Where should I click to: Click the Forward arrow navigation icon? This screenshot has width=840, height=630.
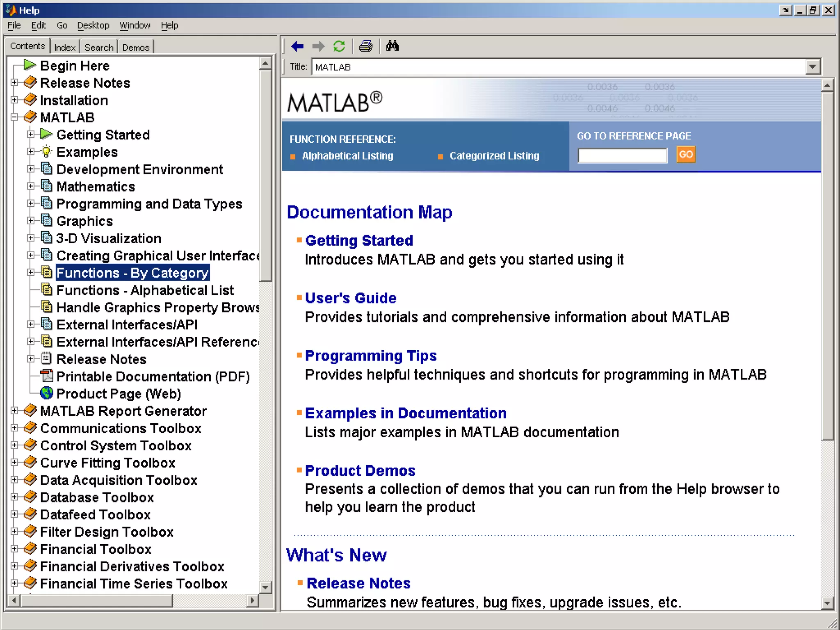point(318,46)
